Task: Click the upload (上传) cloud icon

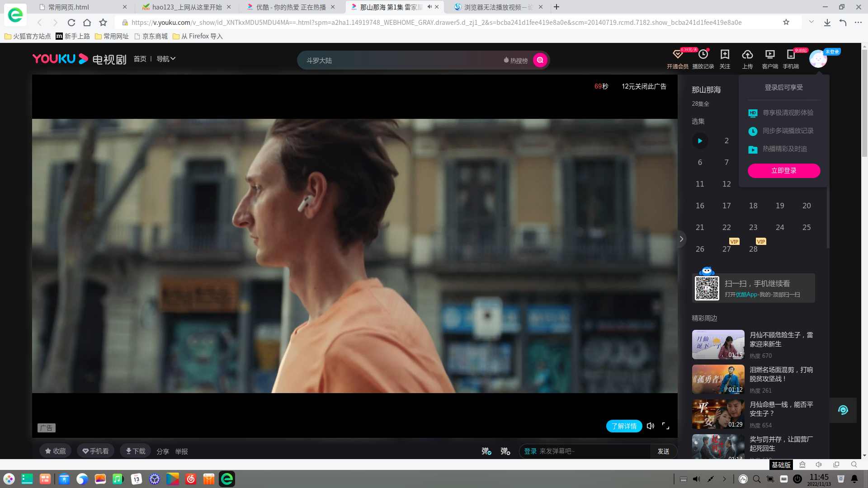Action: [747, 55]
